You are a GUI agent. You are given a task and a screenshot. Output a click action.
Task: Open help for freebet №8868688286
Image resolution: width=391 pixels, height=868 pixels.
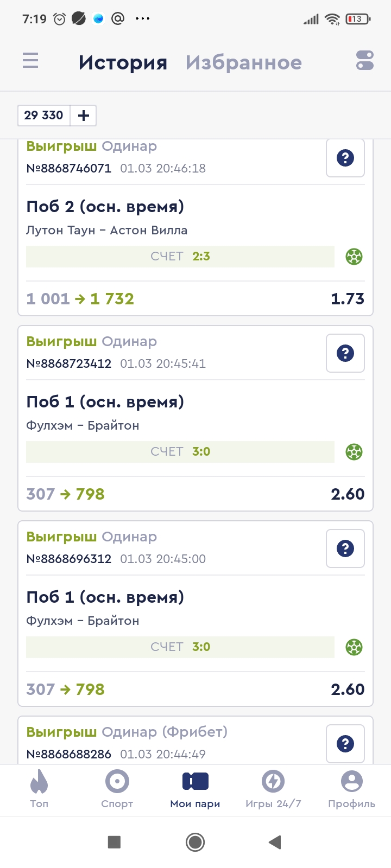[x=345, y=744]
